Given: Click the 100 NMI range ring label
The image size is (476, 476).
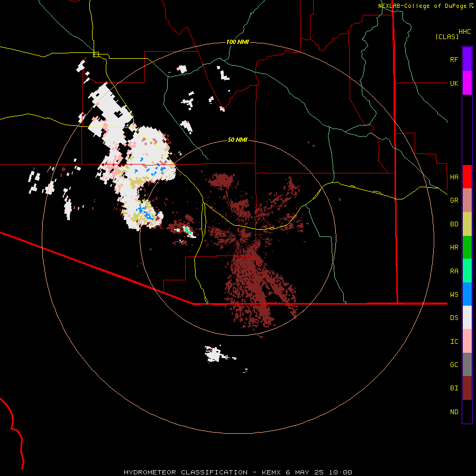Looking at the screenshot, I should point(237,42).
